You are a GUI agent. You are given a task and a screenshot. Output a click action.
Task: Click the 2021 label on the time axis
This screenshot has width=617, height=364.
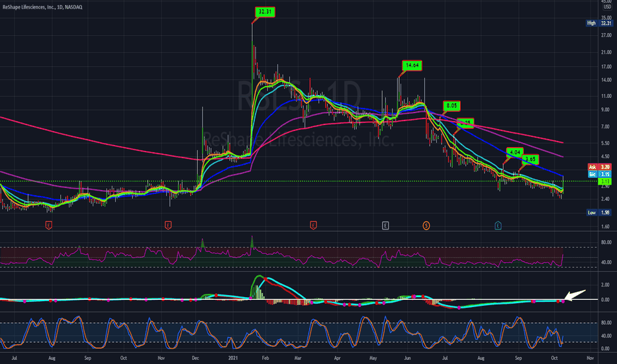pos(233,358)
